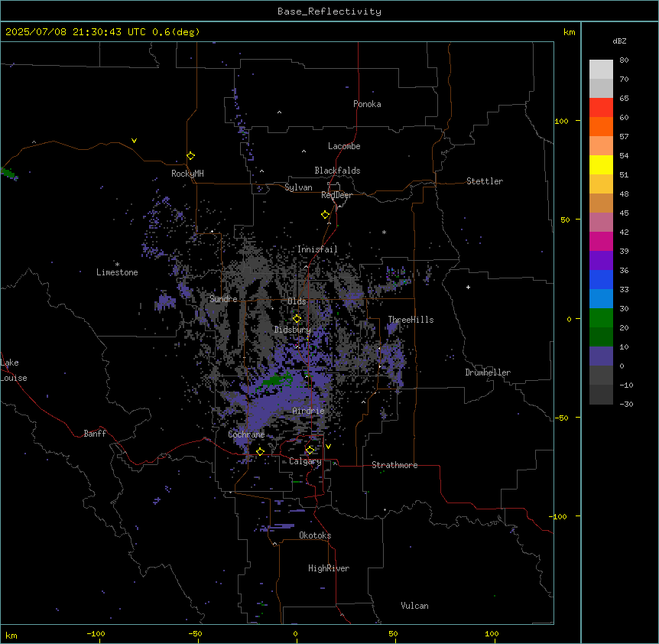The height and width of the screenshot is (644, 659).
Task: Select the slate purple 0-10 dBZ swatch
Action: pyautogui.click(x=601, y=356)
